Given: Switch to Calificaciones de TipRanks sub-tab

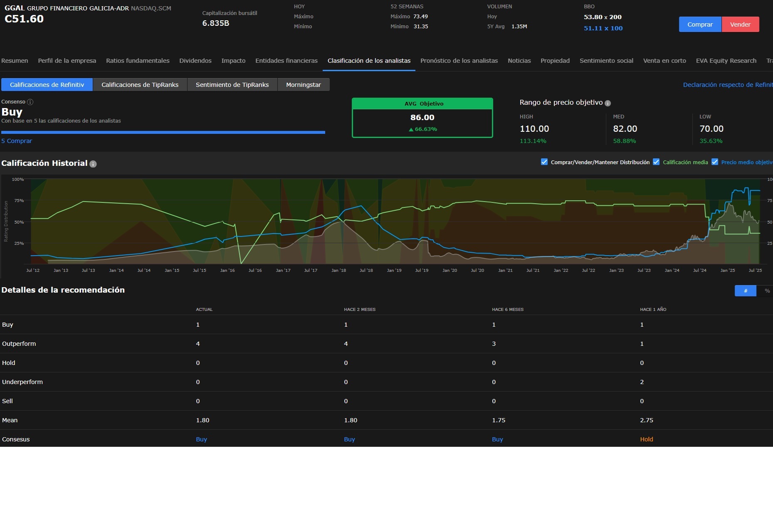Looking at the screenshot, I should 140,85.
